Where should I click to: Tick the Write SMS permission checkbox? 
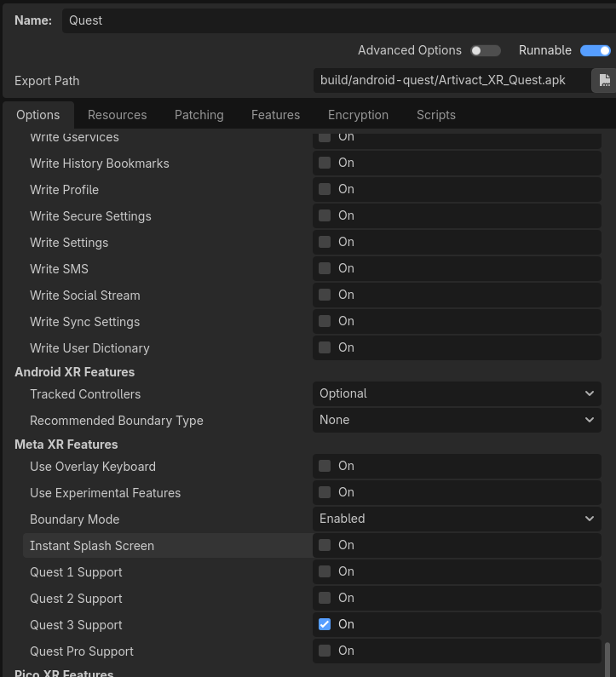tap(325, 268)
